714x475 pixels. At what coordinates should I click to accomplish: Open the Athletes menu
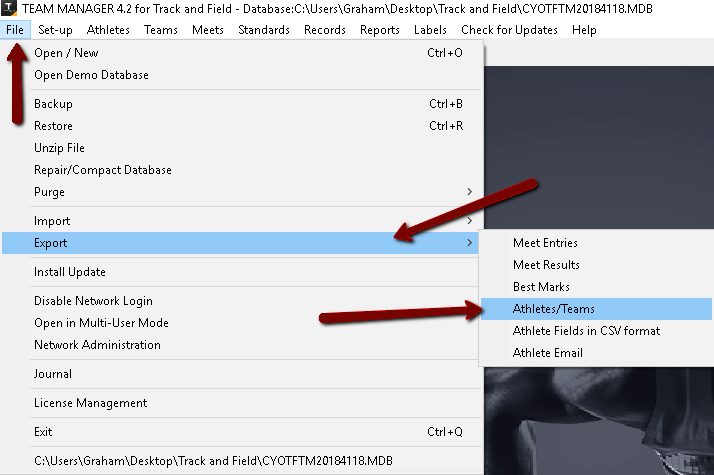pyautogui.click(x=108, y=30)
